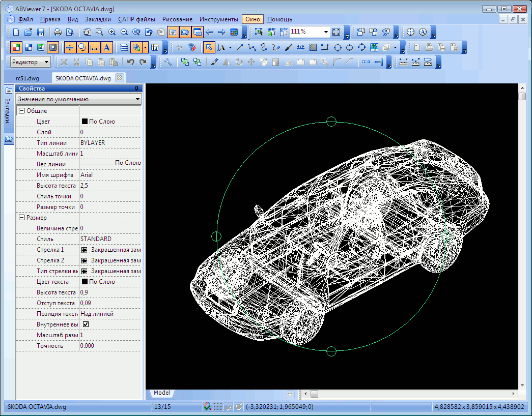Click the Fit to window icon
The width and height of the screenshot is (532, 416).
336,32
